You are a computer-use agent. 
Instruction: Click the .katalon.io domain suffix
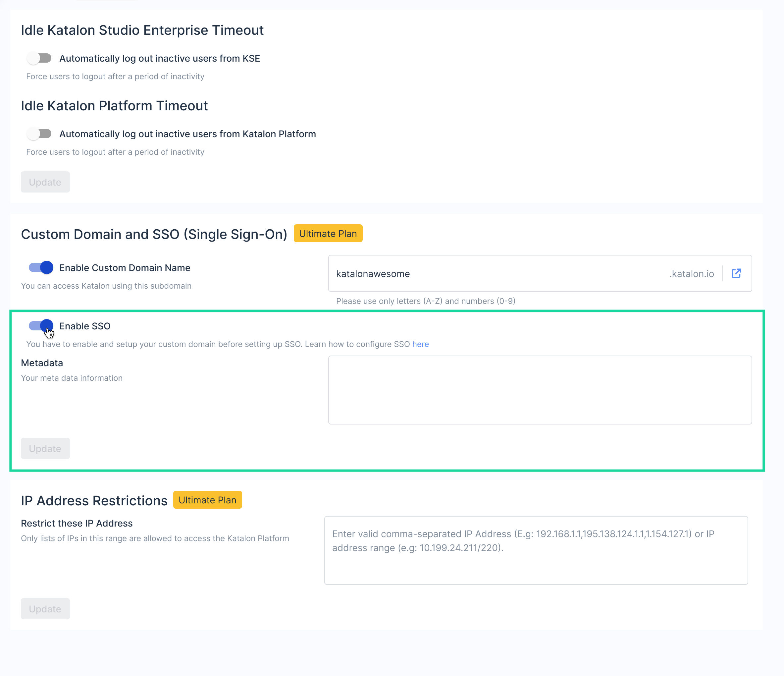coord(691,274)
